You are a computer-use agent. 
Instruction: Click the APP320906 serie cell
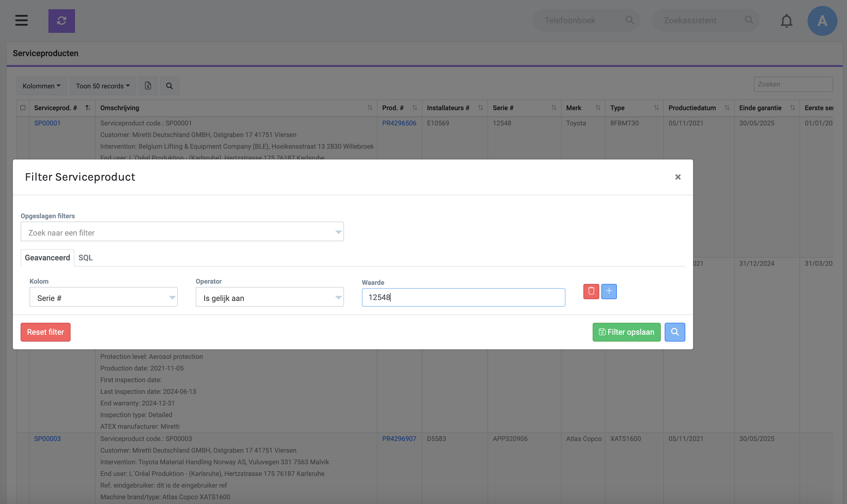tap(510, 438)
